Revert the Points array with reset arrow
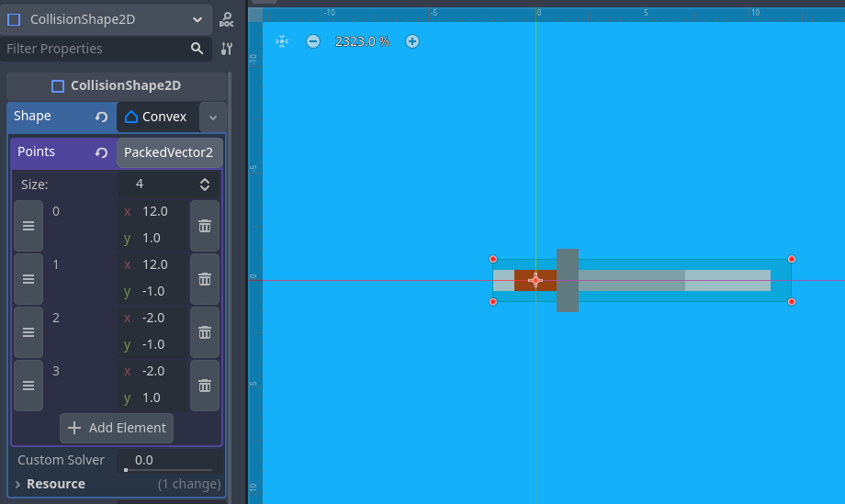 point(101,152)
